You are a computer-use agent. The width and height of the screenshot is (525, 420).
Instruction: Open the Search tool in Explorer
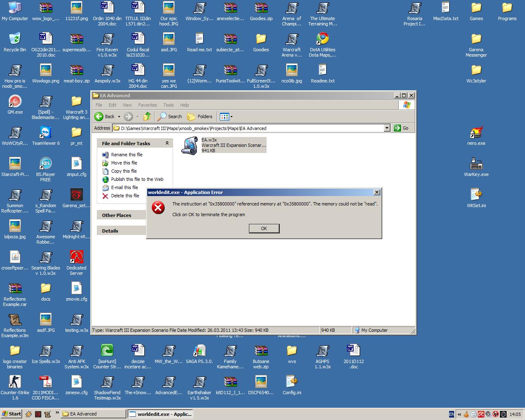coord(171,116)
